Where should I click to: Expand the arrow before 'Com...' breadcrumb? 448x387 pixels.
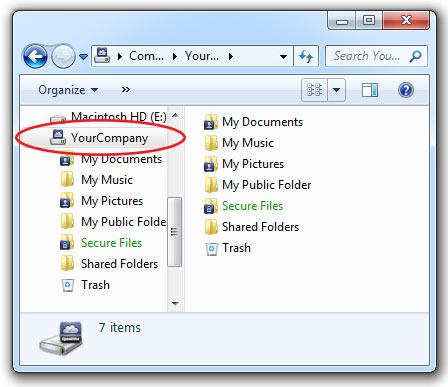pyautogui.click(x=120, y=57)
